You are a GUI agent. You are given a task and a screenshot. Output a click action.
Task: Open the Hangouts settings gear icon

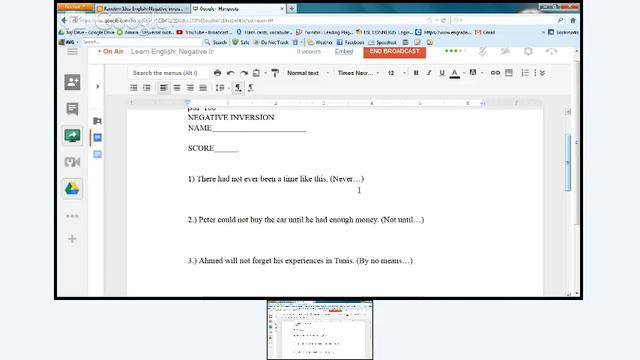click(x=528, y=51)
